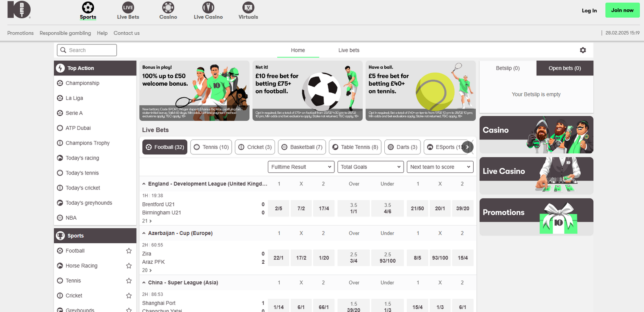Click the Join now button

[622, 10]
